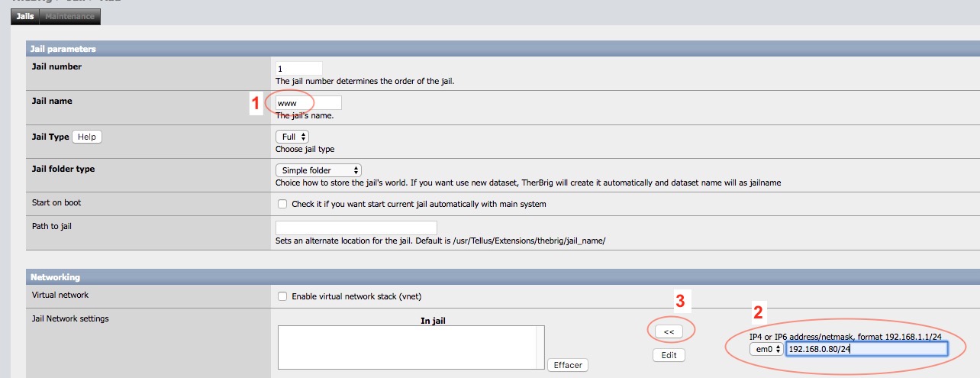
Task: Click inside the In jail list box
Action: 411,348
